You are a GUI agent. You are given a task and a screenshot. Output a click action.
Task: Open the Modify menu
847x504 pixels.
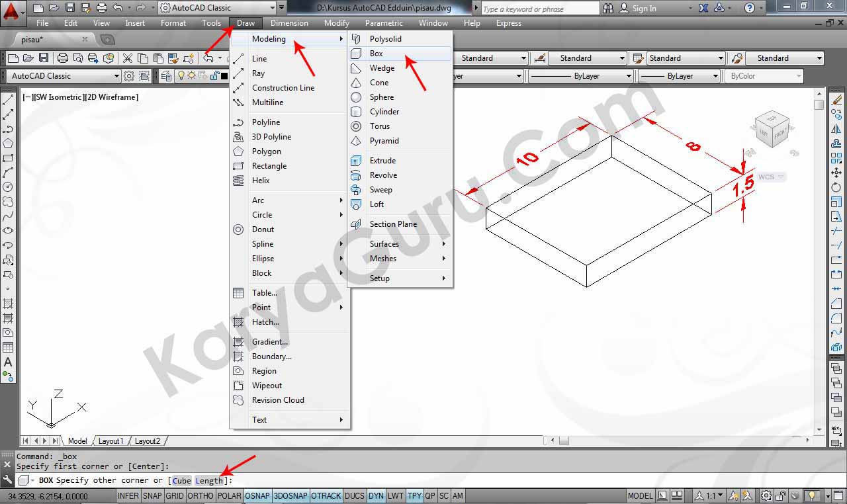click(336, 23)
